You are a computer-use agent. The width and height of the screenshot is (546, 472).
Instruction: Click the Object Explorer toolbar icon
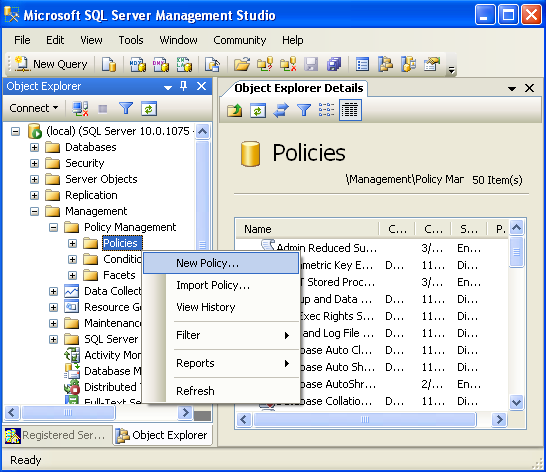385,64
